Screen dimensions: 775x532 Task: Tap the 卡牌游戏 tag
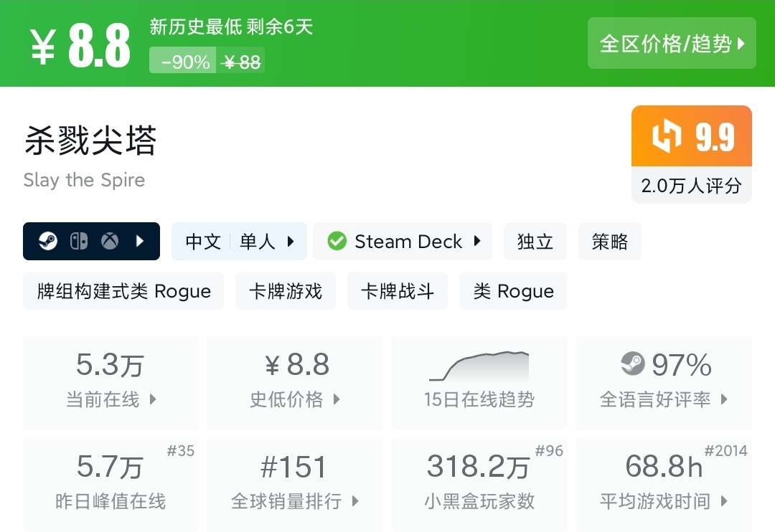tap(286, 291)
